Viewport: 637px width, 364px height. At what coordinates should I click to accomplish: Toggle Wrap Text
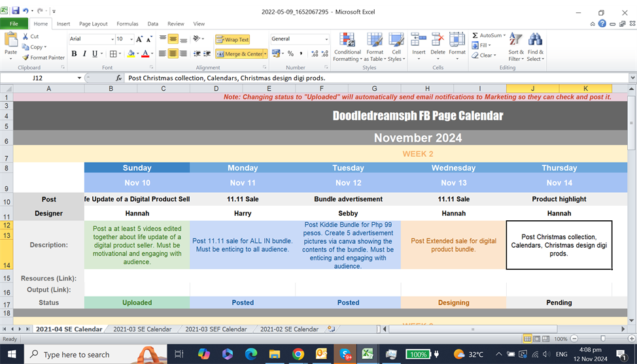[x=232, y=39]
